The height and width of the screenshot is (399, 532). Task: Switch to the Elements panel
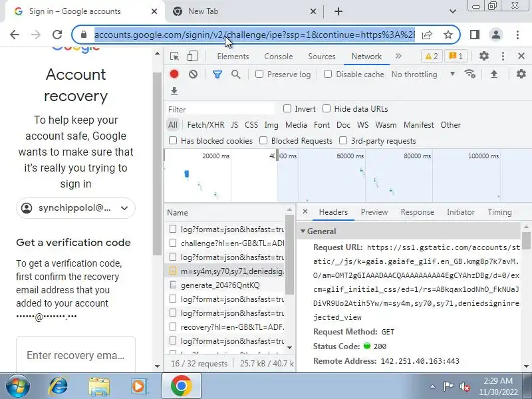(233, 57)
